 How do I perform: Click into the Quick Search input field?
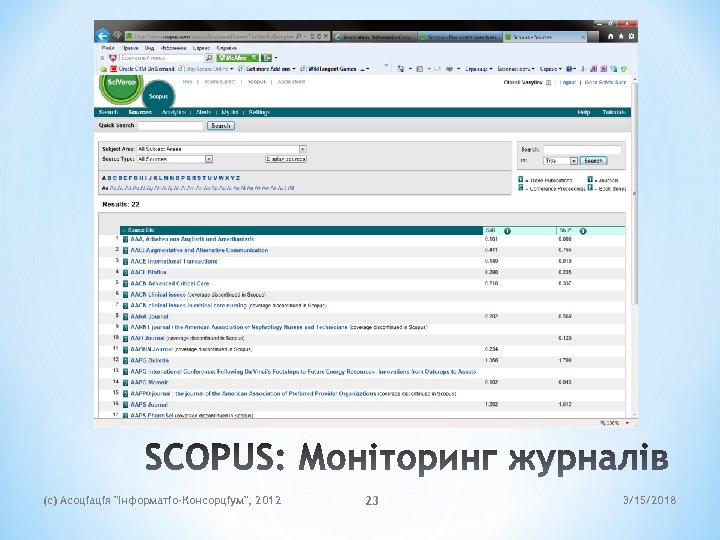(x=170, y=125)
